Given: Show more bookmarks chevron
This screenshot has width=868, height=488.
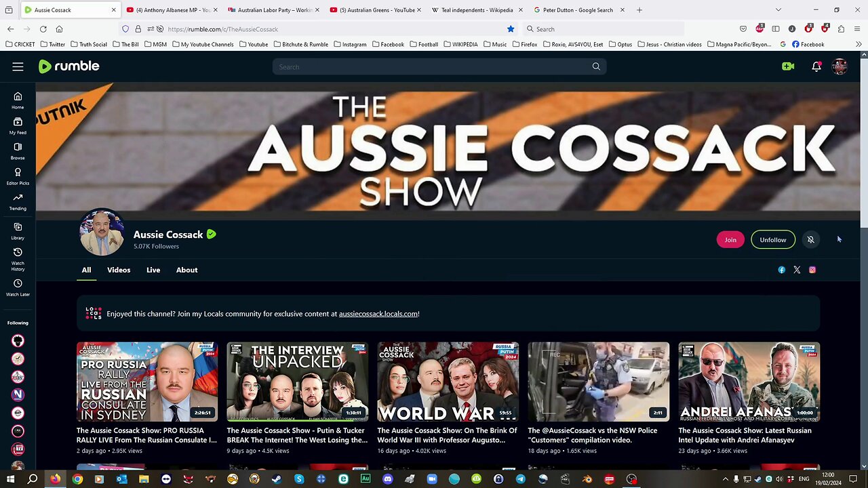Looking at the screenshot, I should pos(859,44).
